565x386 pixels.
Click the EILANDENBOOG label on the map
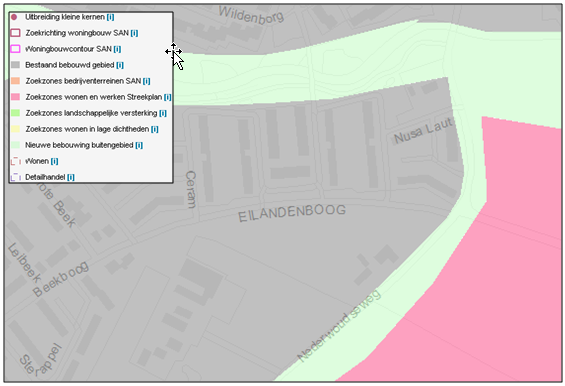[292, 213]
